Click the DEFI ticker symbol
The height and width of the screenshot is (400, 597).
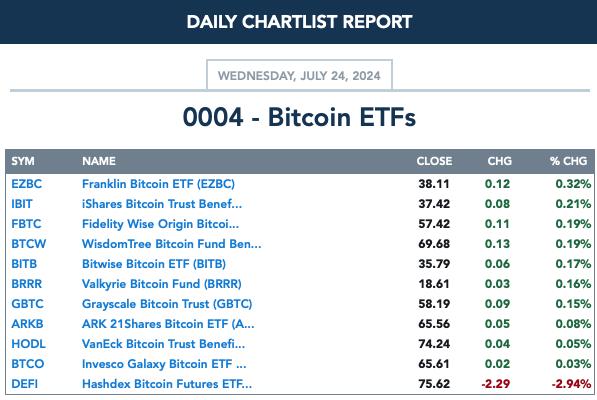coord(25,384)
